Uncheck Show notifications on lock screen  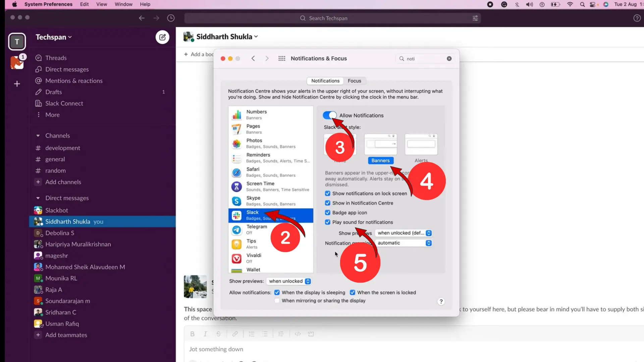328,193
